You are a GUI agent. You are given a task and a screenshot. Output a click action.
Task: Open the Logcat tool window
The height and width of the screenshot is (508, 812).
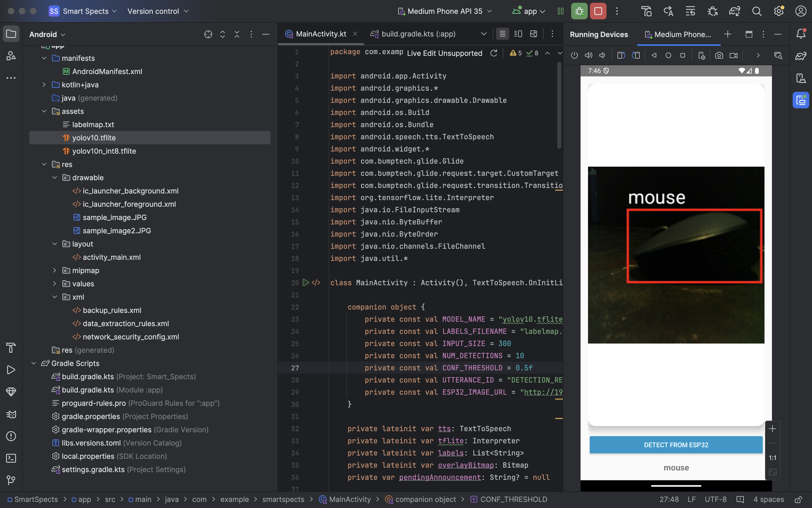tap(11, 414)
